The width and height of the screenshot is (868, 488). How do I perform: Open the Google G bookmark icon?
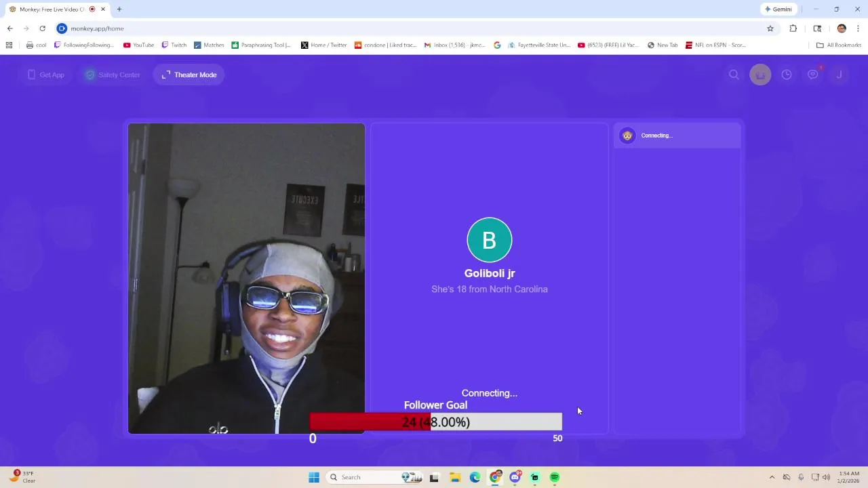click(497, 45)
